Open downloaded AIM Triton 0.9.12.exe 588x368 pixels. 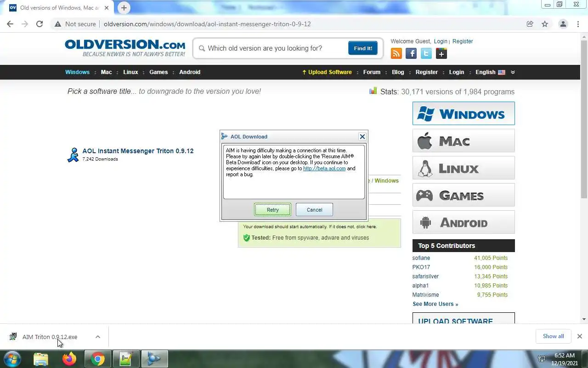(x=50, y=337)
